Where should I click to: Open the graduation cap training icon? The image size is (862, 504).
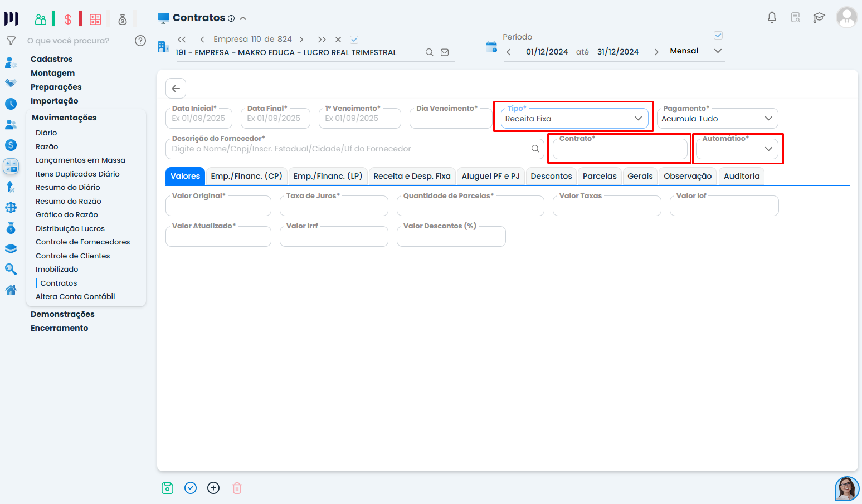819,17
